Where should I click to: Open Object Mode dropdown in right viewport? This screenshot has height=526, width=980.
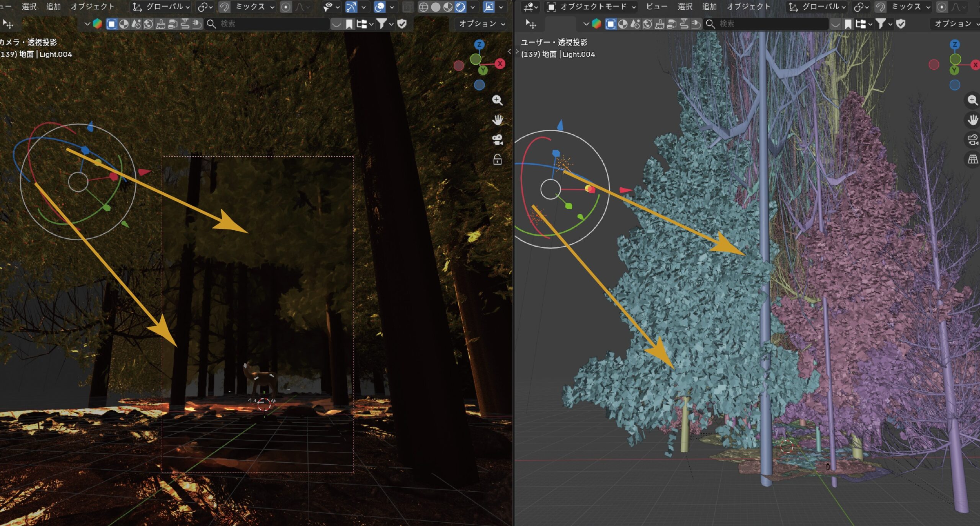(x=593, y=7)
